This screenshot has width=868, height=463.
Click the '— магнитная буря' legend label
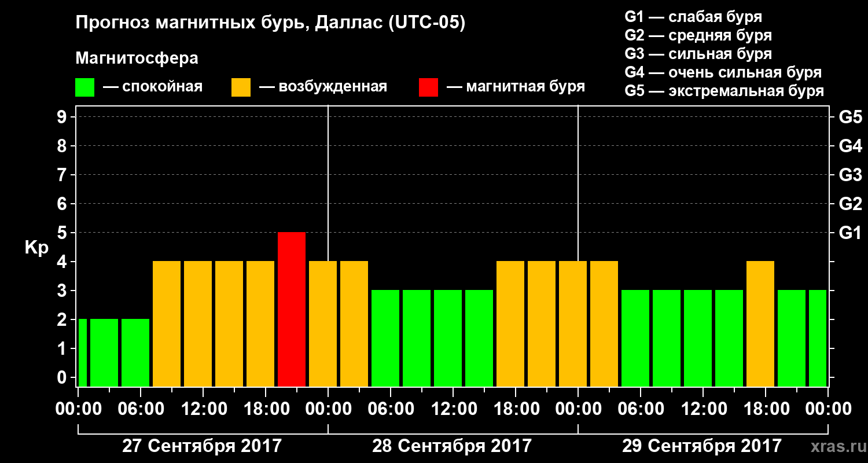click(x=516, y=87)
